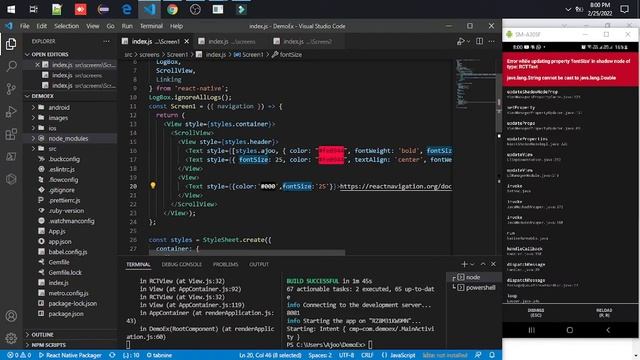Open the Explorer More Actions ellipsis
The image size is (640, 360).
[106, 41]
